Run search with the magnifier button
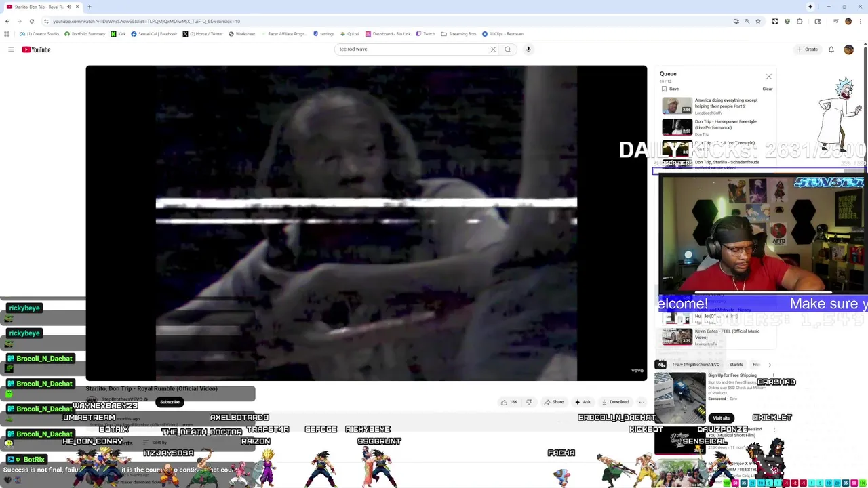Screen dimensions: 868x488 pyautogui.click(x=507, y=49)
